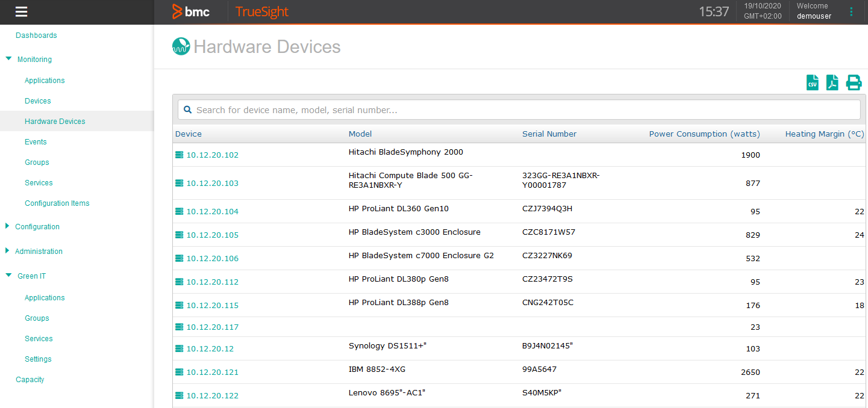Click server icon beside 10.12.20.105
The width and height of the screenshot is (868, 408).
click(179, 235)
